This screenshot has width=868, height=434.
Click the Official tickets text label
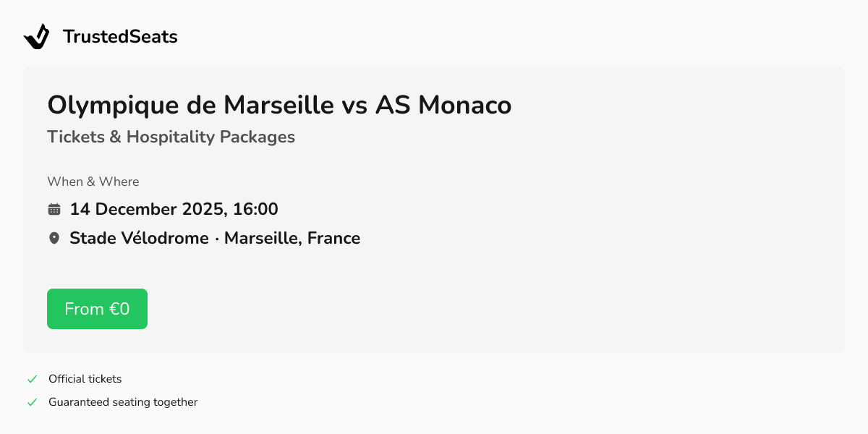coord(85,378)
